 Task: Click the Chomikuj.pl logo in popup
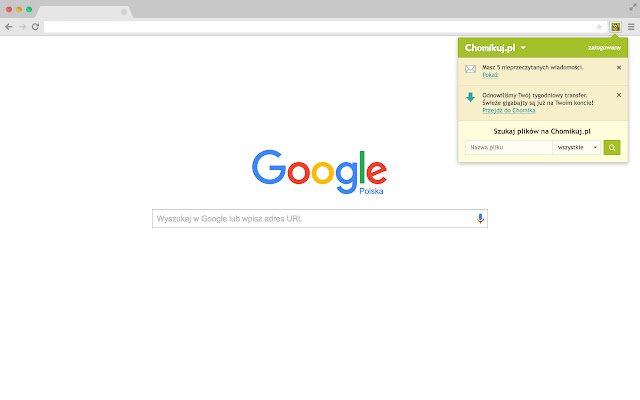pyautogui.click(x=490, y=48)
